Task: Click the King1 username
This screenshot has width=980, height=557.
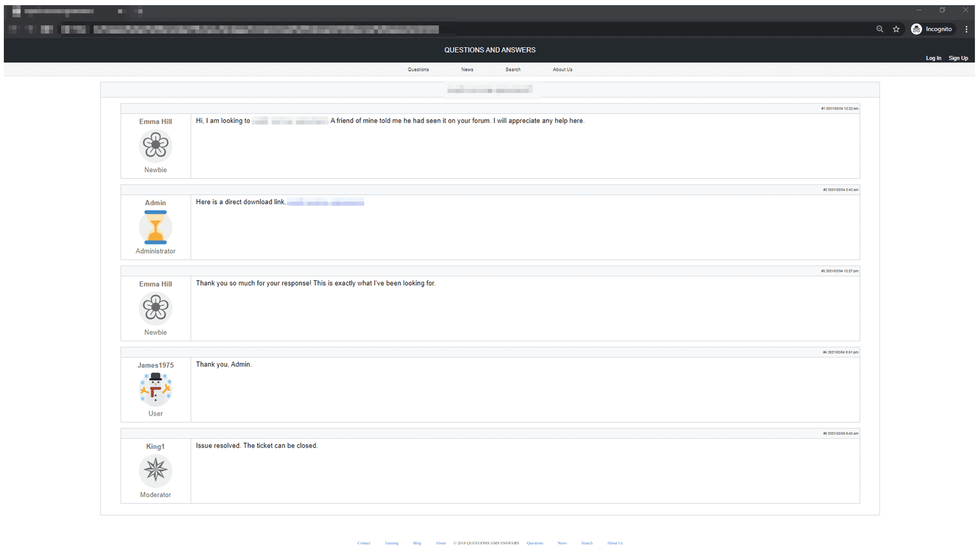Action: tap(156, 446)
